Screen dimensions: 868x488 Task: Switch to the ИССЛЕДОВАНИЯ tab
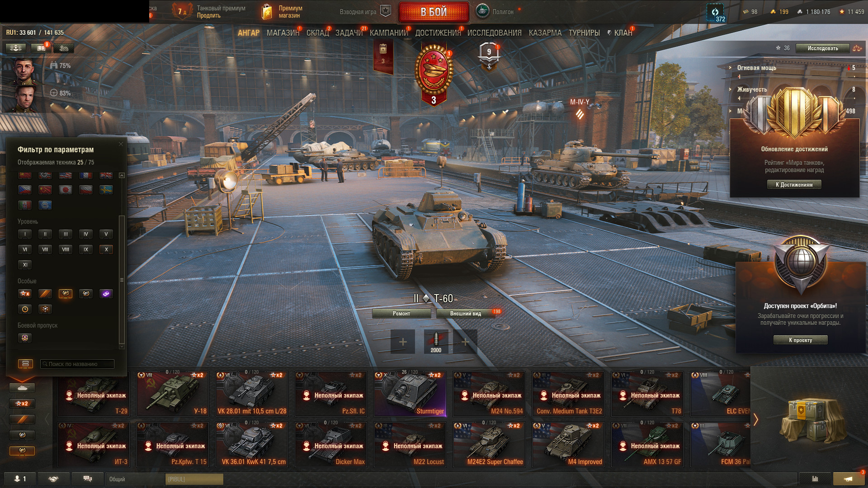[494, 33]
